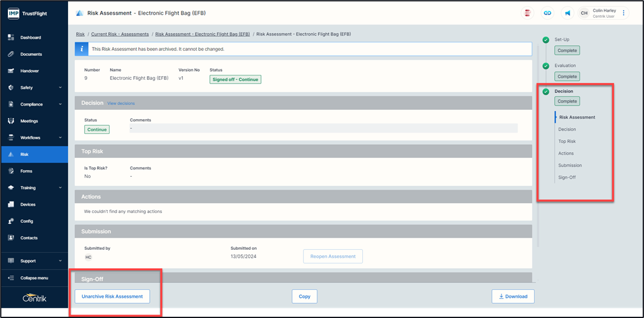Expand the Support menu dropdown
644x318 pixels.
tap(60, 261)
